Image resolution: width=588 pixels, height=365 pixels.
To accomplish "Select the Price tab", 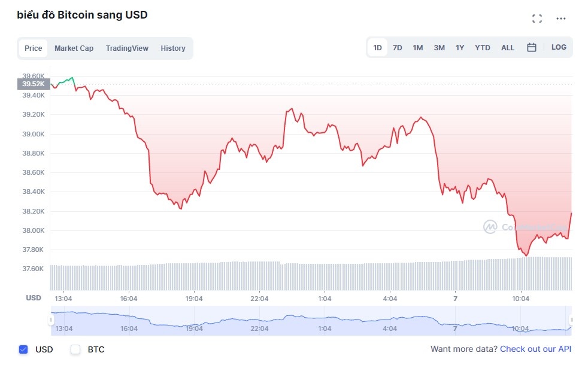I will point(33,48).
